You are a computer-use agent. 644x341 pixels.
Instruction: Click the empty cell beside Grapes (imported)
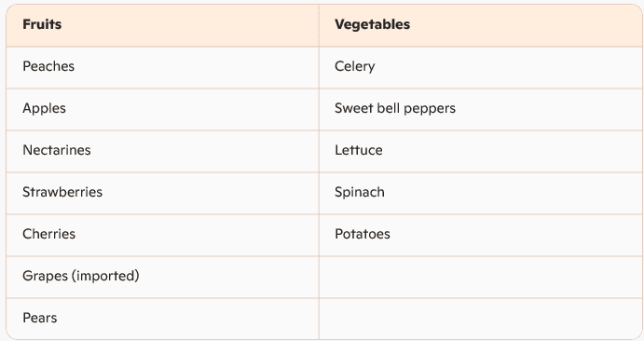point(481,277)
